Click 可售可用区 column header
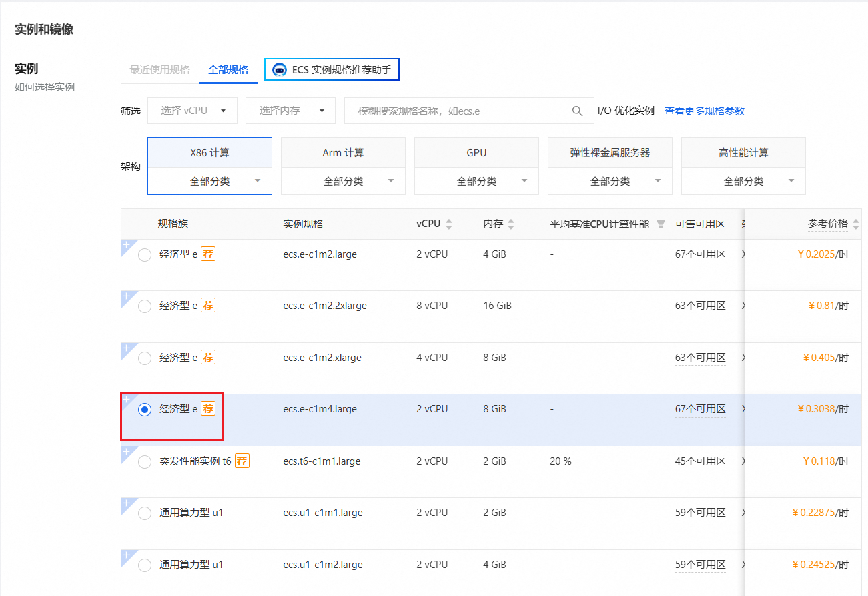The width and height of the screenshot is (868, 596). (700, 224)
